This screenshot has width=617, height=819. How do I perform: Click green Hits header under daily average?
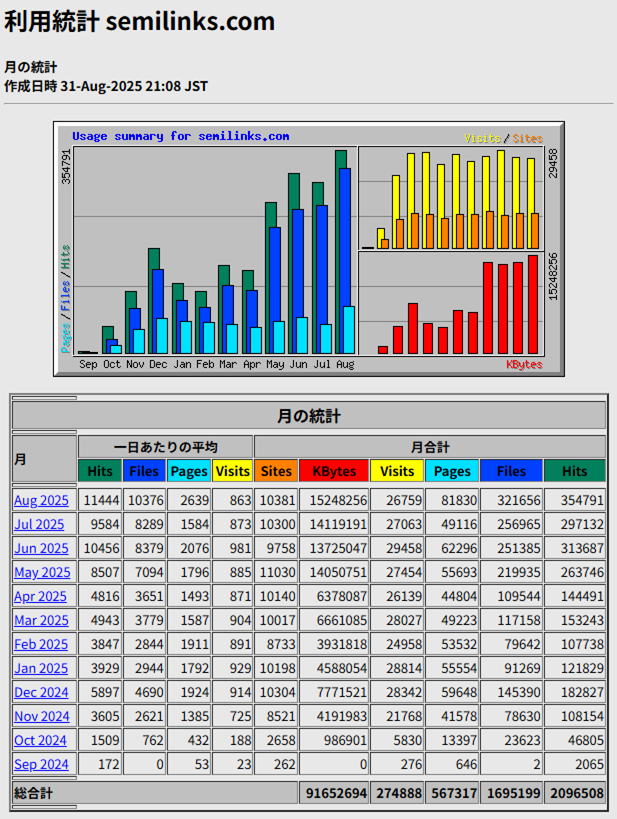100,471
